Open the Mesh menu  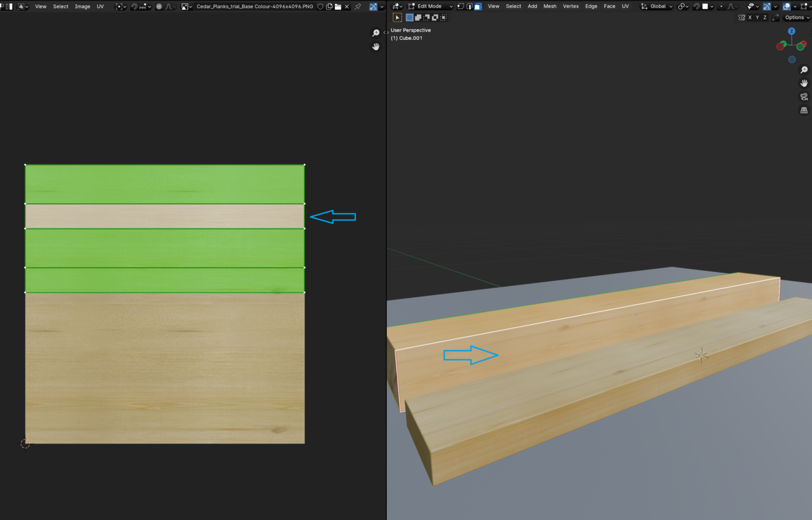click(x=550, y=6)
